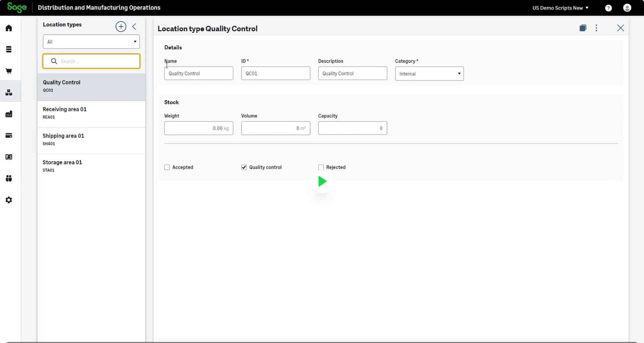The image size is (644, 343).
Task: Check the Accepted checkbox
Action: [167, 167]
